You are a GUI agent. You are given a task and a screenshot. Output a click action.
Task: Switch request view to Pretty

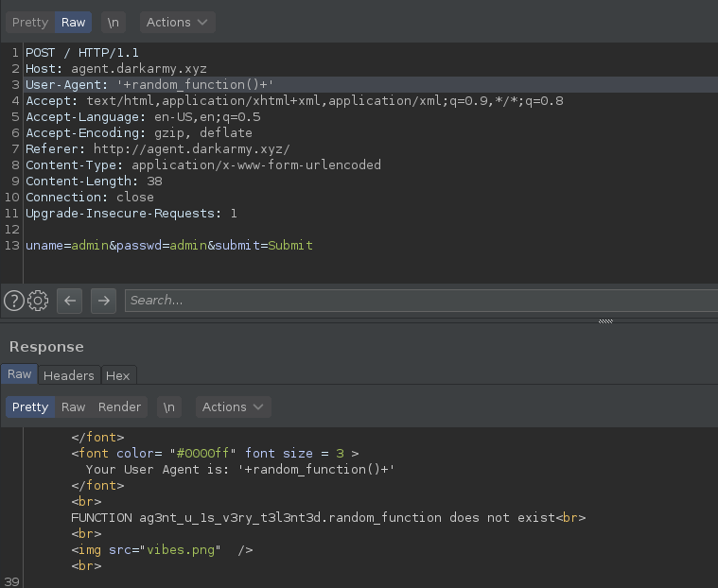(x=30, y=23)
